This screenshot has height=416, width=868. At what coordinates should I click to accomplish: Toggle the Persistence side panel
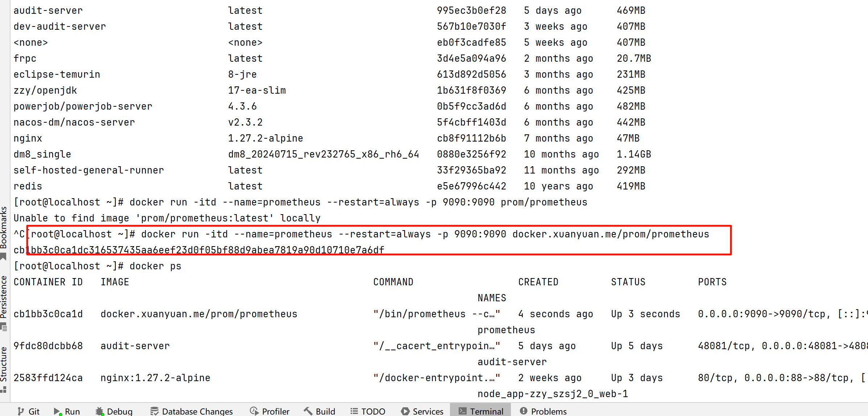point(4,297)
